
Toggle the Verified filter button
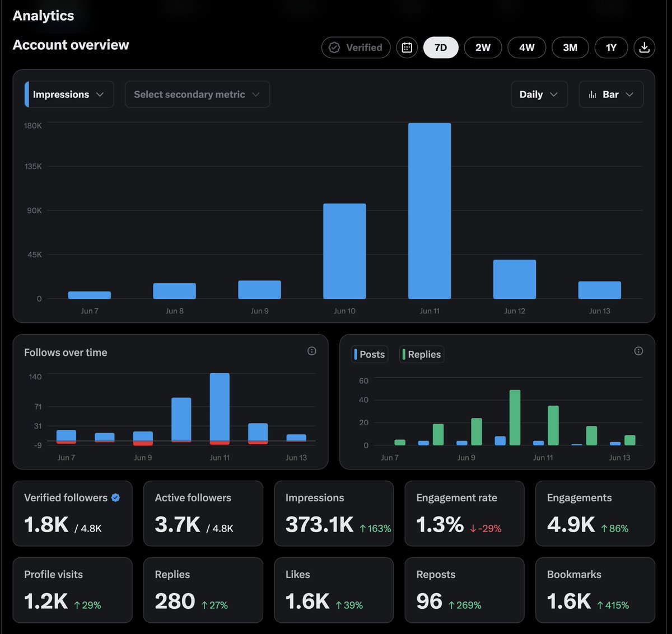tap(356, 48)
